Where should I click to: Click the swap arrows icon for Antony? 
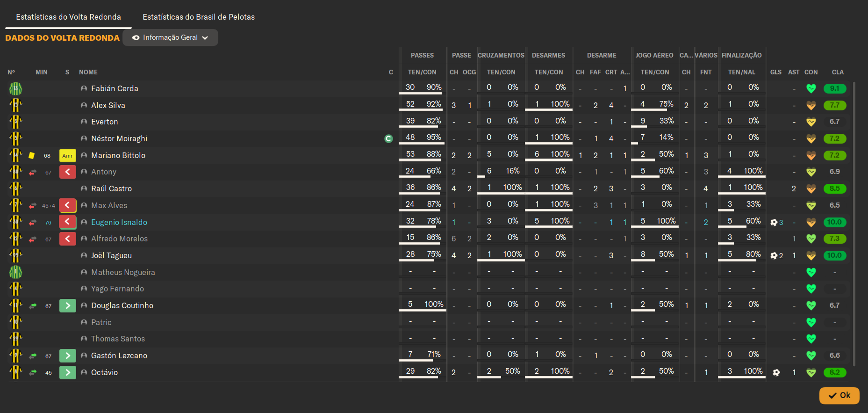click(33, 172)
